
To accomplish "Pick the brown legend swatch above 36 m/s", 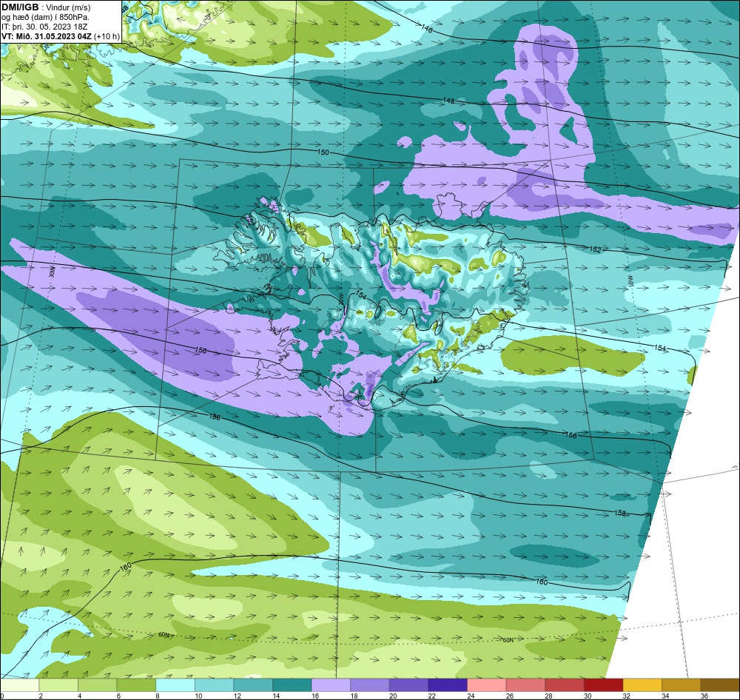I will click(x=720, y=685).
